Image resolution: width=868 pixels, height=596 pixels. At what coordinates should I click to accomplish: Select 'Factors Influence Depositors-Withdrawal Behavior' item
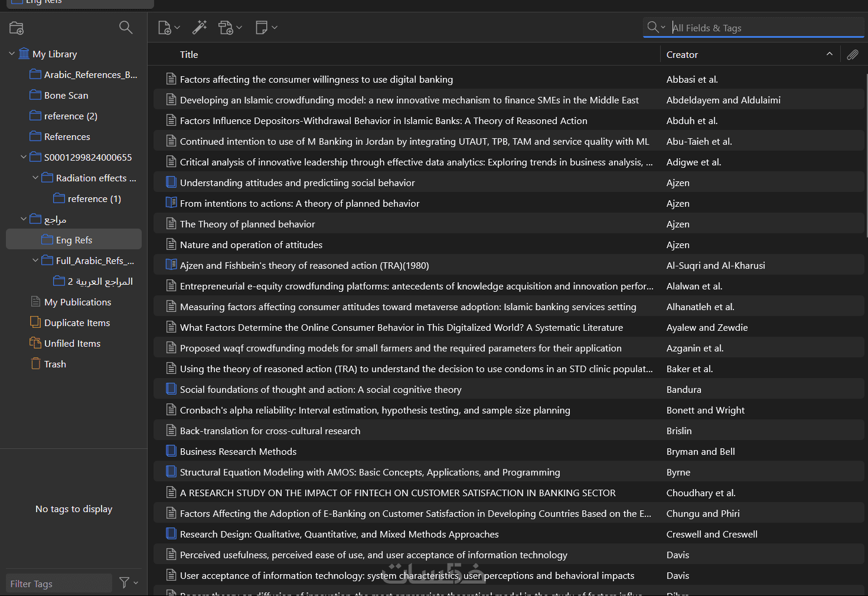coord(509,120)
